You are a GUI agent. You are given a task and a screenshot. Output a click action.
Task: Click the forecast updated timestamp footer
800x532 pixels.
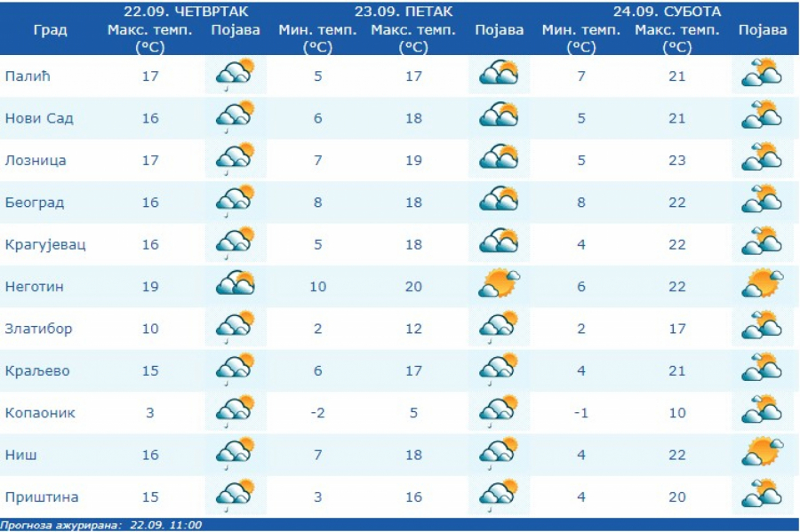101,525
